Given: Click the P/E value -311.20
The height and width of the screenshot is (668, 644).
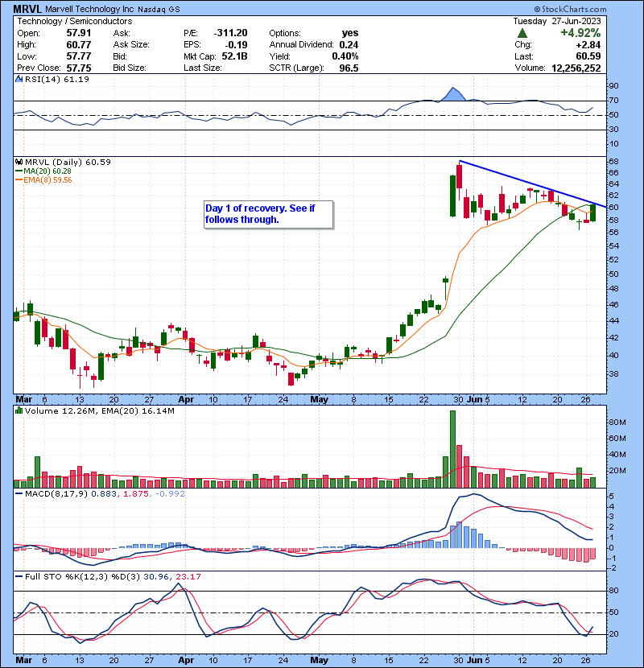Looking at the screenshot, I should [230, 33].
